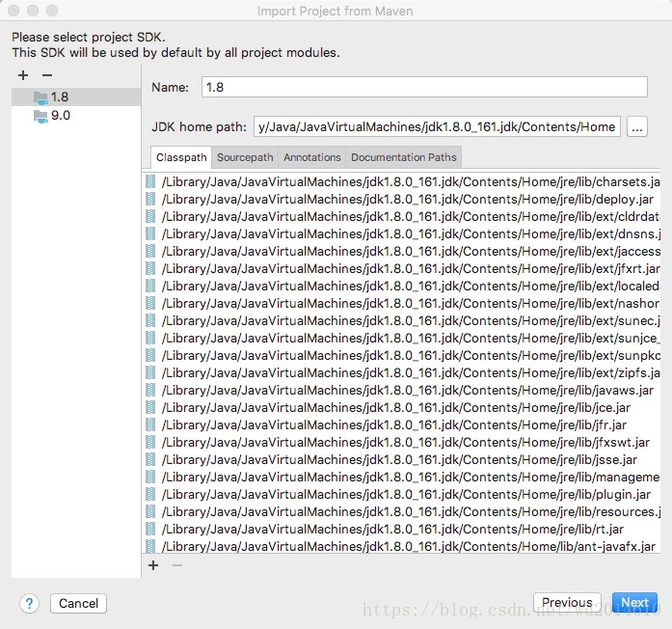Select the jre/lib/ext/sunec classpath row
The width and height of the screenshot is (672, 629).
click(401, 320)
